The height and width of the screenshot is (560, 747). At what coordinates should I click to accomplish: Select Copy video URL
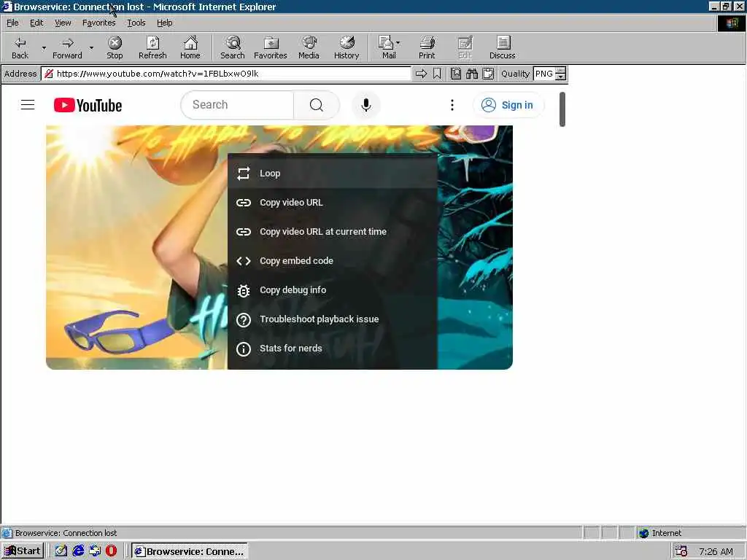(x=333, y=203)
